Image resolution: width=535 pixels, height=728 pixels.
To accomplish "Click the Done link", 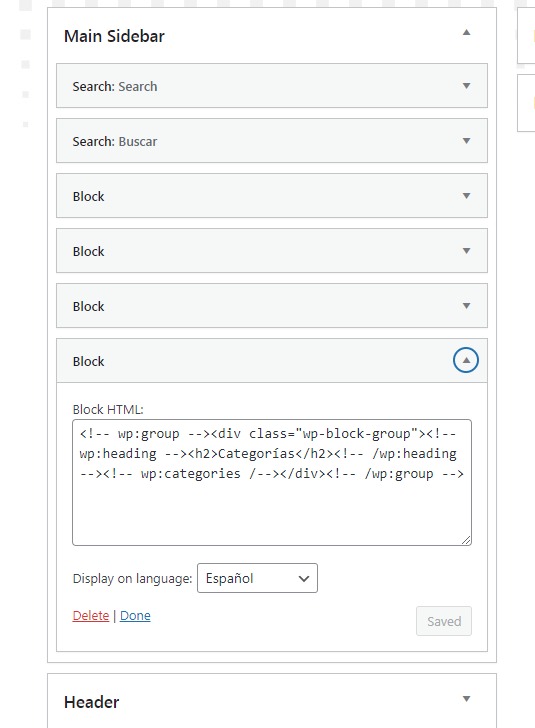I will pyautogui.click(x=135, y=616).
